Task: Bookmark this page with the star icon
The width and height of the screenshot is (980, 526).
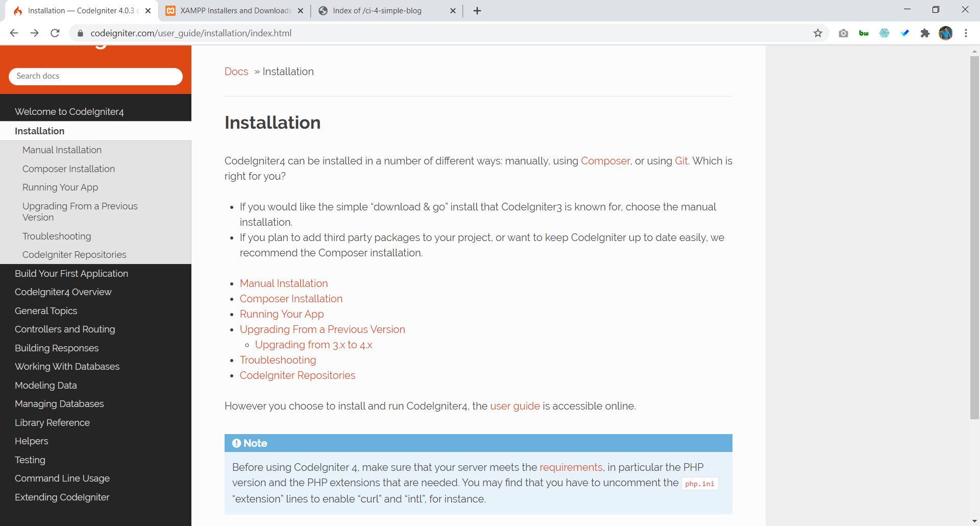Action: (818, 33)
